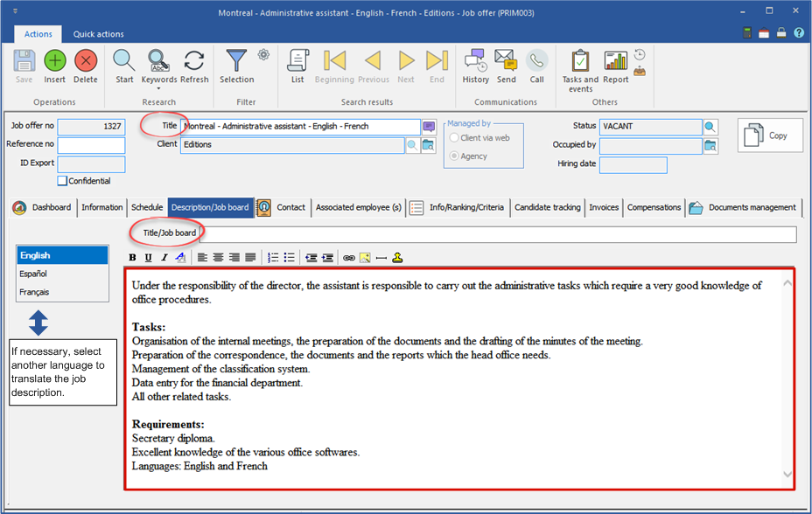Refresh the job offer record
This screenshot has width=812, height=514.
click(x=194, y=61)
